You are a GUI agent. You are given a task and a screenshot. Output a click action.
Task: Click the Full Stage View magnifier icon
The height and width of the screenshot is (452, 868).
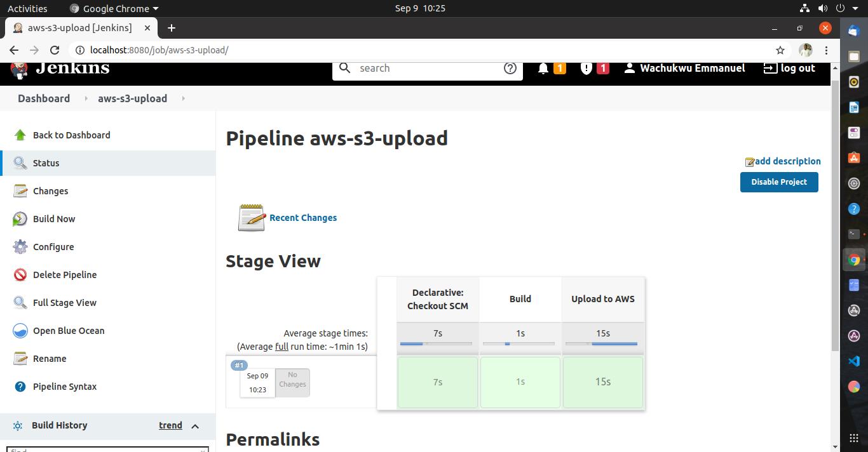(20, 302)
